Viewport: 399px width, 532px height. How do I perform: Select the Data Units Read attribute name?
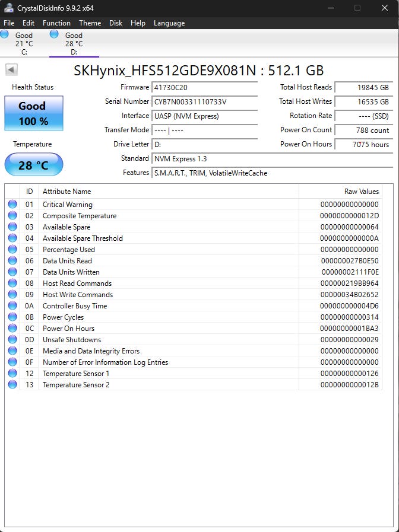(67, 261)
